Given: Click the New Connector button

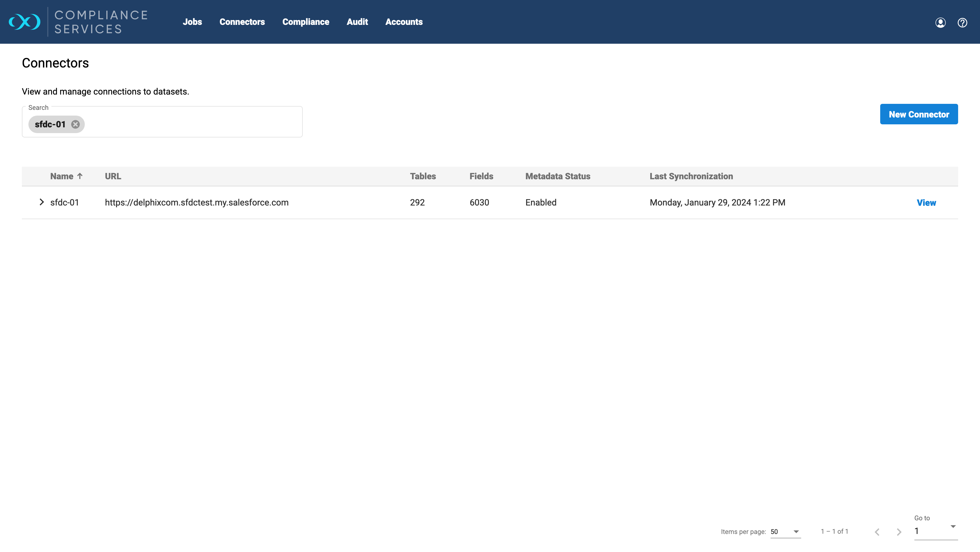Looking at the screenshot, I should click(x=918, y=114).
